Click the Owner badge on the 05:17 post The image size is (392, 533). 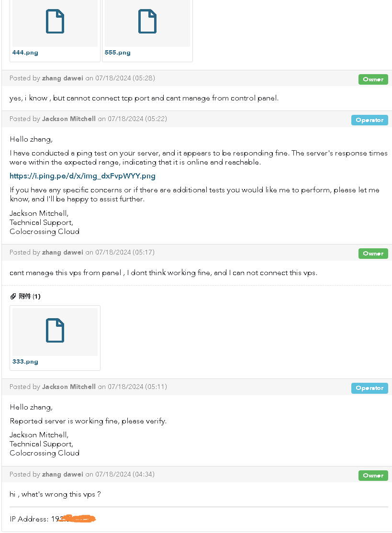[x=373, y=254]
